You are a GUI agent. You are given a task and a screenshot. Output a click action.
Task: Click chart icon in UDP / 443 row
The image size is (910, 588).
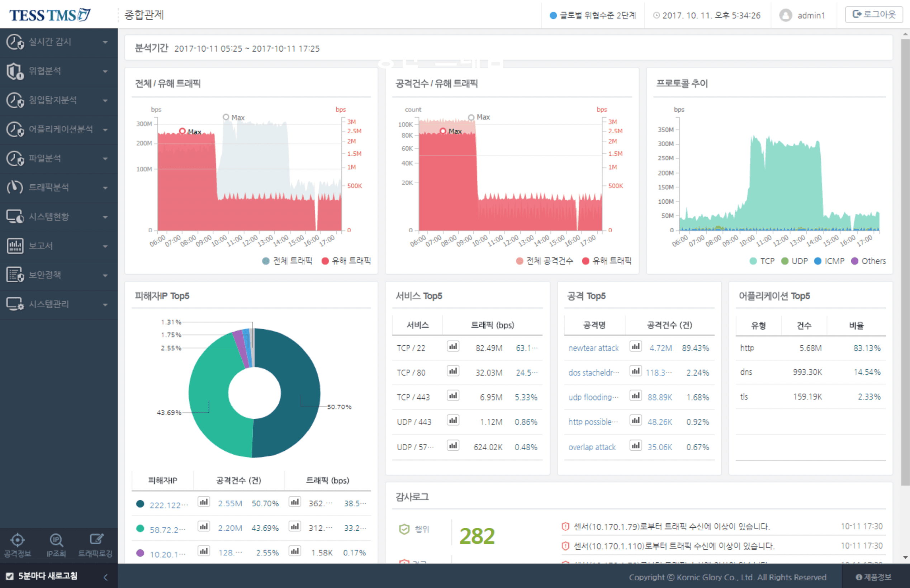453,420
